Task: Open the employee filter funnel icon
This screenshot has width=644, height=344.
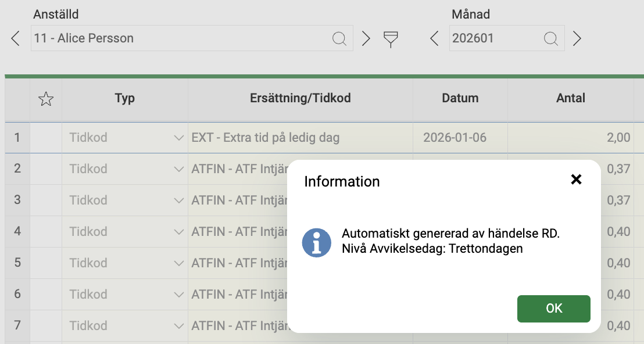Action: click(390, 40)
